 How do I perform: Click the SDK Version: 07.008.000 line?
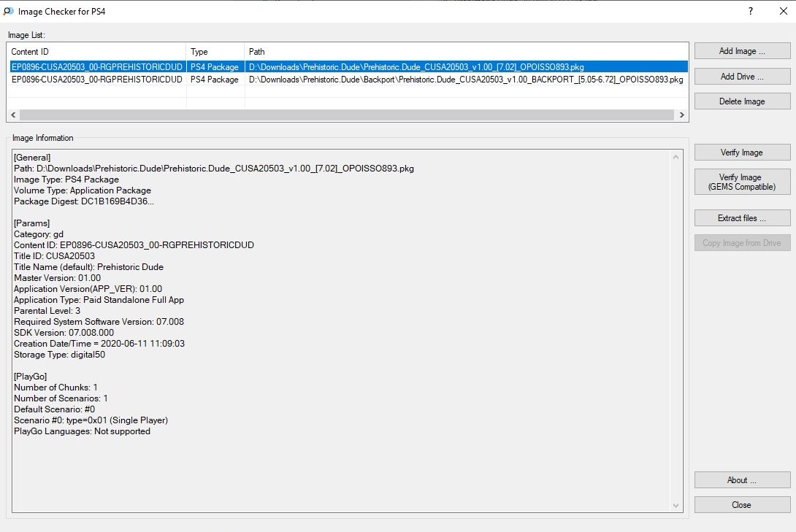[x=64, y=333]
